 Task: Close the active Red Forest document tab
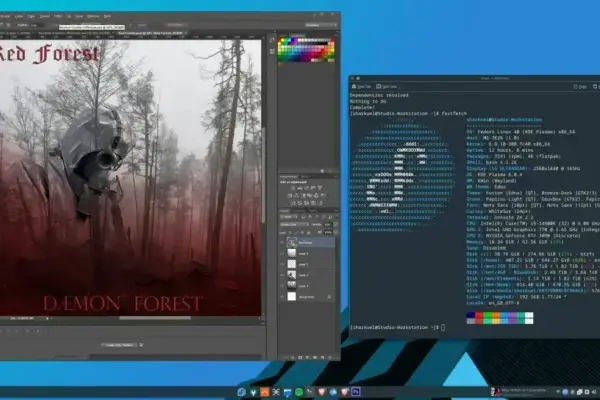pos(186,33)
